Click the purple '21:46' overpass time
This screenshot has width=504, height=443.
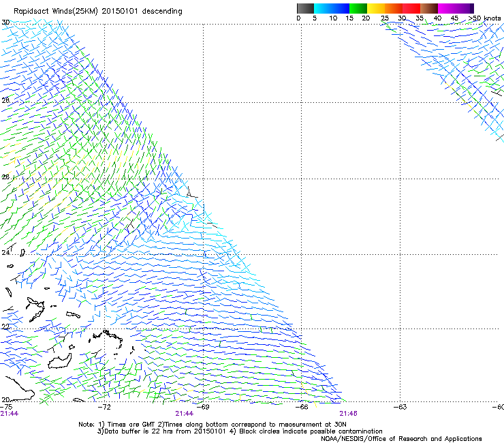pyautogui.click(x=349, y=414)
